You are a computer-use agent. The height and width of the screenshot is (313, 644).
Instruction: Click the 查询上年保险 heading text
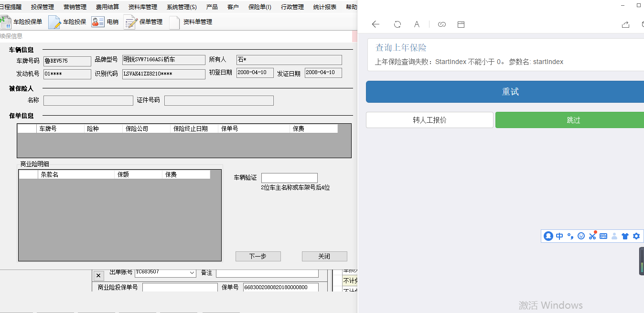(x=401, y=48)
